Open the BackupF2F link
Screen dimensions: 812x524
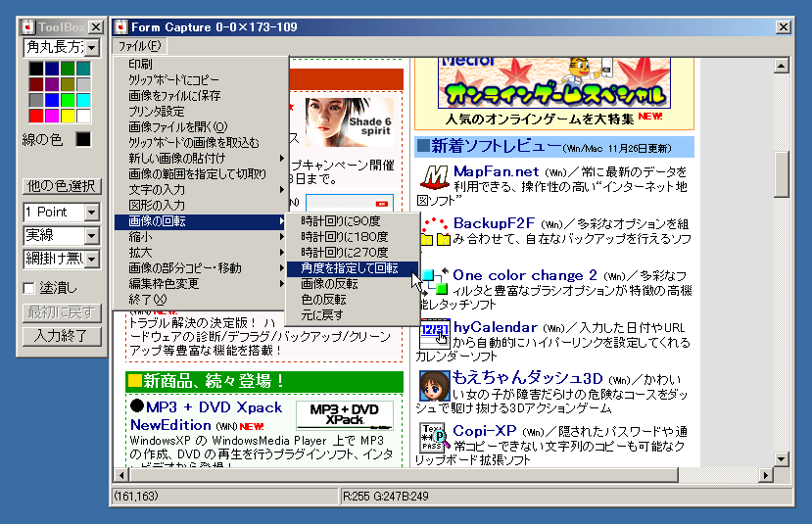click(494, 223)
